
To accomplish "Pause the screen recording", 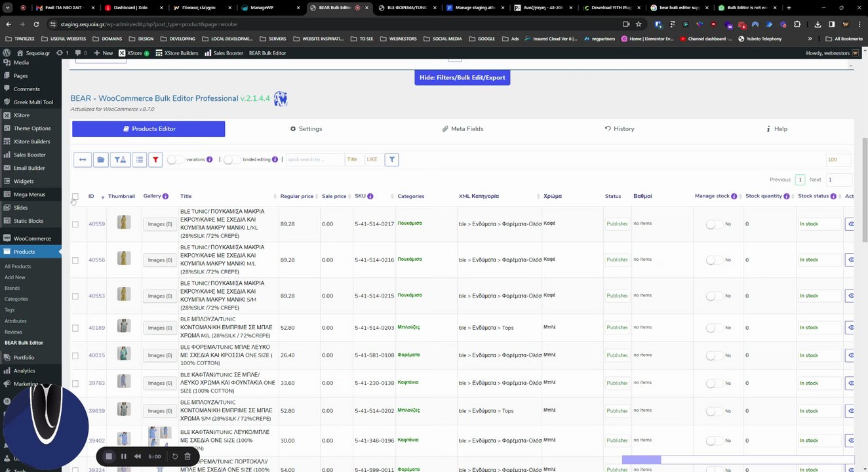I will 123,456.
